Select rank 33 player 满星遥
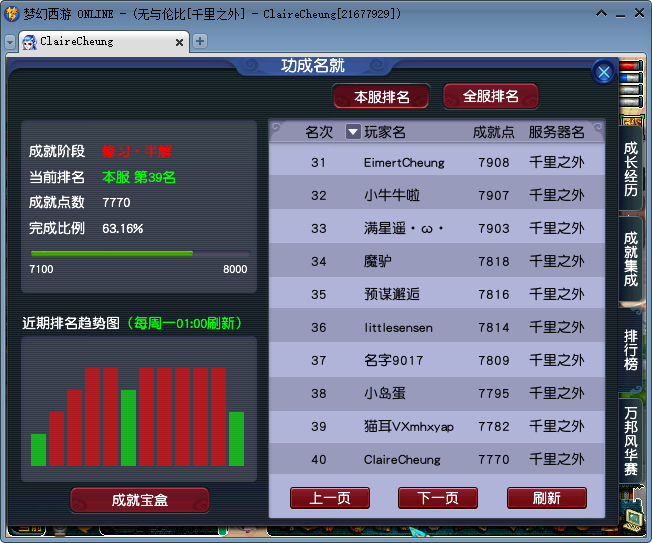This screenshot has height=543, width=652. click(x=437, y=228)
